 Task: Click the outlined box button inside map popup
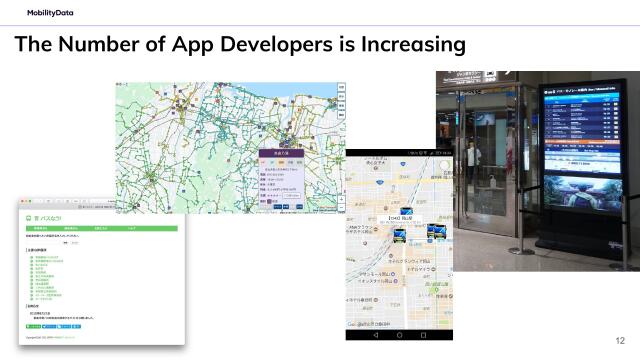(292, 196)
